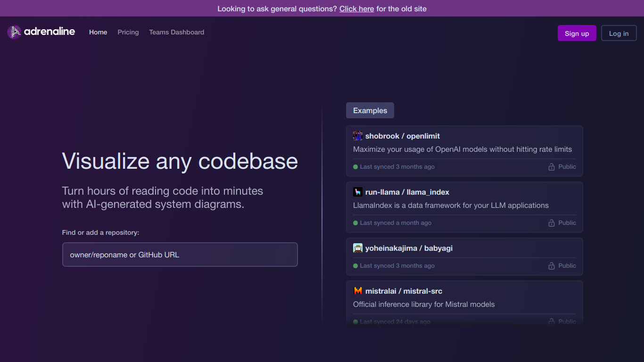Click the 'Visualize any codebase' heading

coord(180,161)
